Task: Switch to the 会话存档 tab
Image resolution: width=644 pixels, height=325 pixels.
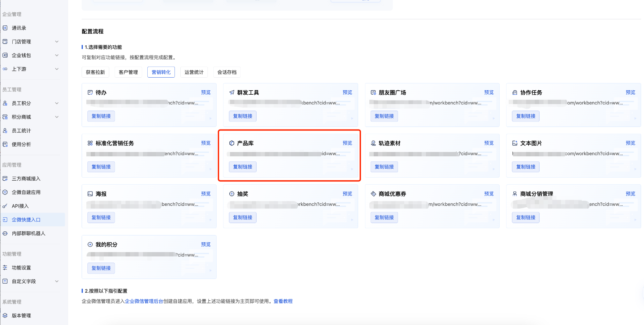Action: point(227,72)
